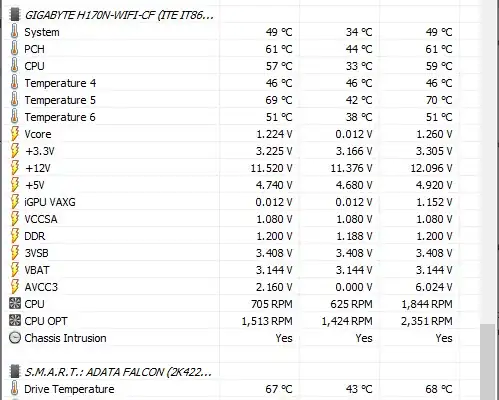Select the +12V sensor label
This screenshot has width=499, height=400.
(x=38, y=168)
